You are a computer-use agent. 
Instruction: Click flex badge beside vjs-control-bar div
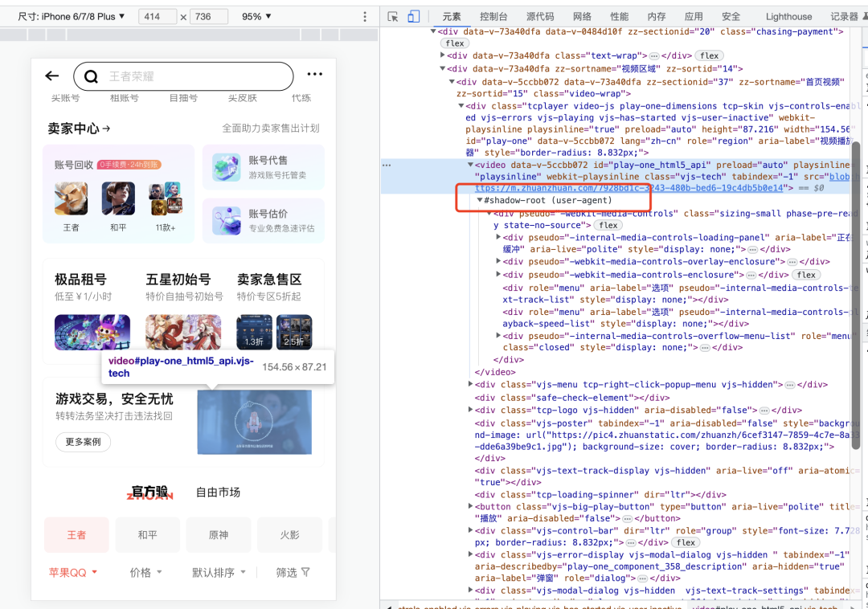[686, 542]
